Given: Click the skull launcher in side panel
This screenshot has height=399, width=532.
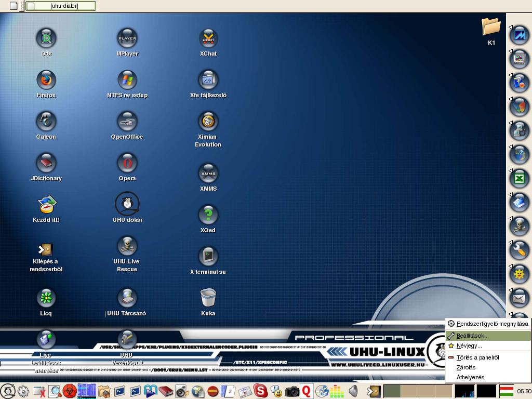Looking at the screenshot, I should (520, 227).
